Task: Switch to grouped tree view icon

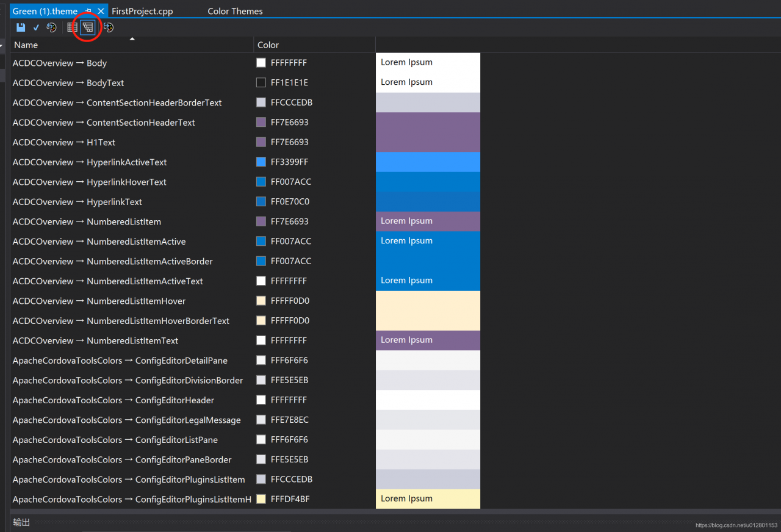Action: tap(88, 27)
